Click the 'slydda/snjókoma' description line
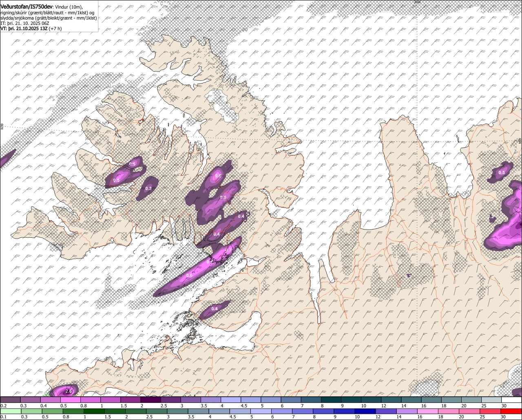The image size is (522, 420). pos(48,18)
